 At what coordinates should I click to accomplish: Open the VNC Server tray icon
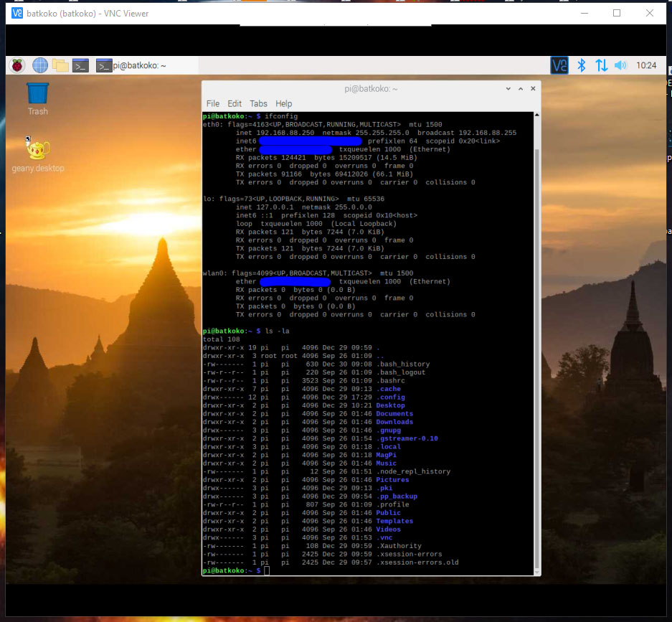coord(559,65)
